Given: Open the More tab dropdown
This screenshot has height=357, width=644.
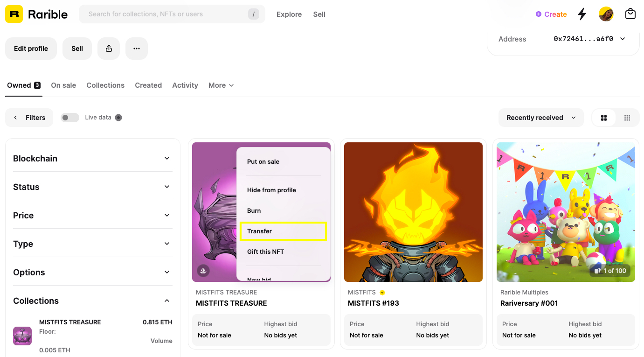Looking at the screenshot, I should (x=221, y=85).
